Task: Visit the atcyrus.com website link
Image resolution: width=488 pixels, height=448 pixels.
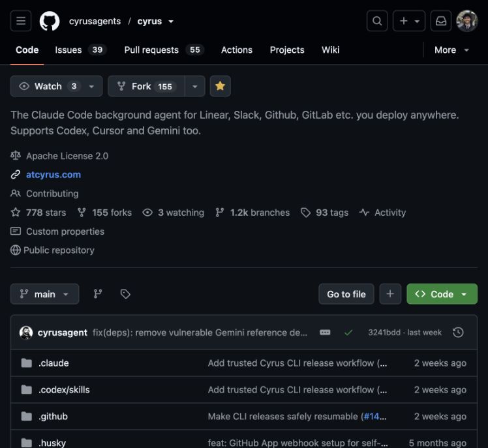Action: 53,175
